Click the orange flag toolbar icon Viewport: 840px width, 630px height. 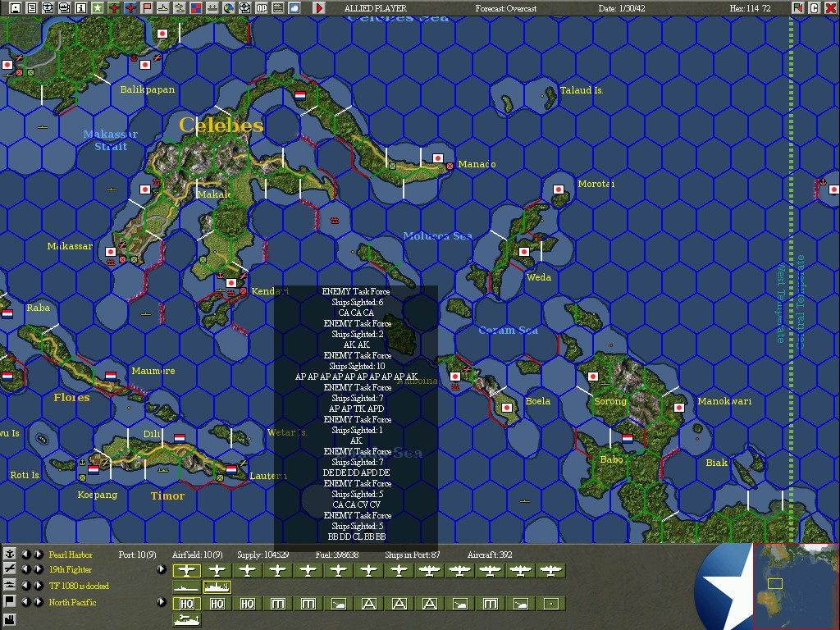point(147,7)
